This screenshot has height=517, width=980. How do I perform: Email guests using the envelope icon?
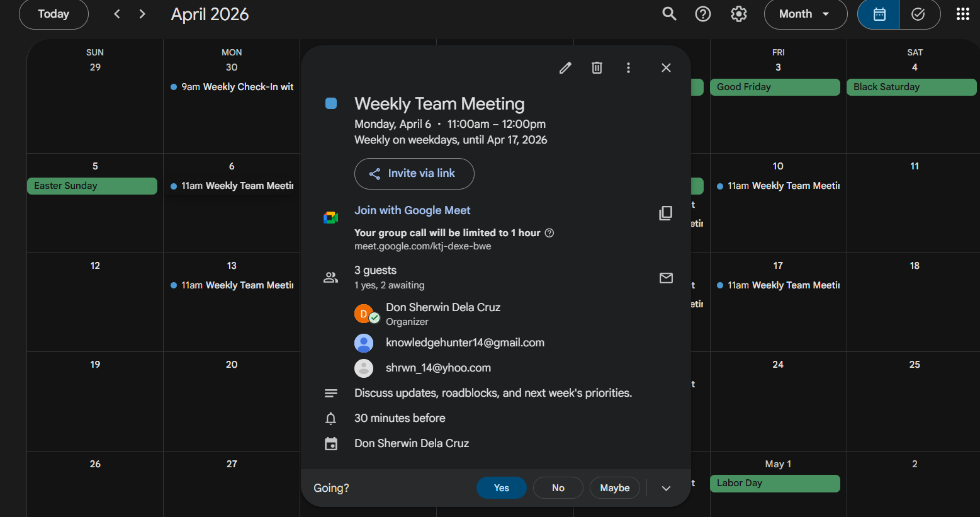[666, 278]
